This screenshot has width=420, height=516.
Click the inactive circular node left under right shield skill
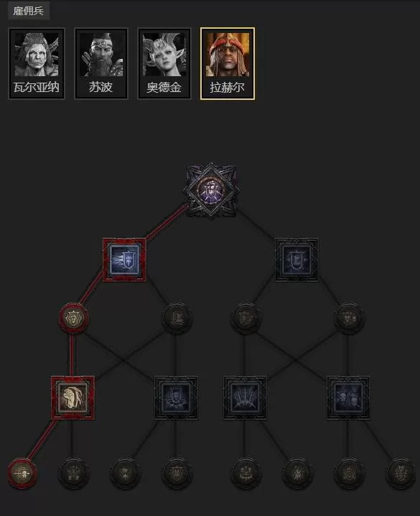[x=245, y=318]
